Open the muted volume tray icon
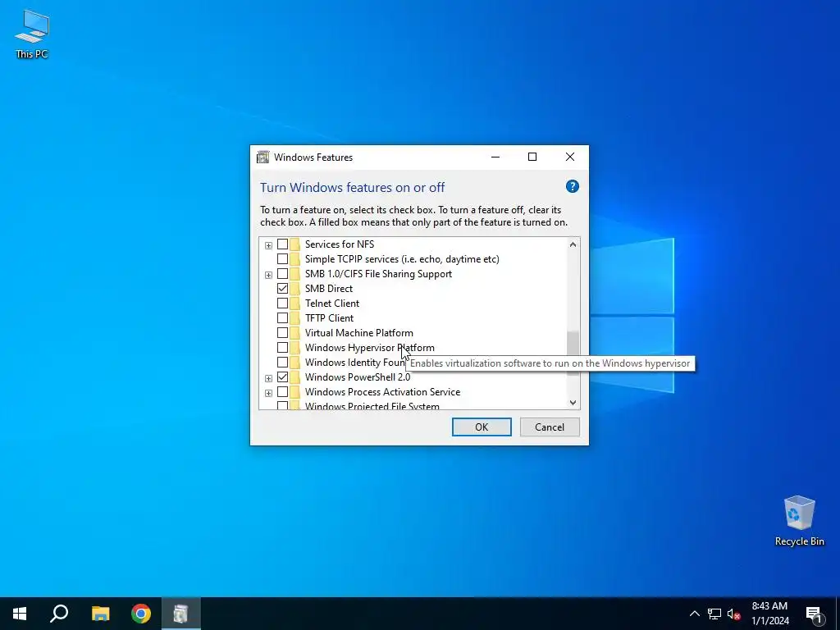 (733, 614)
